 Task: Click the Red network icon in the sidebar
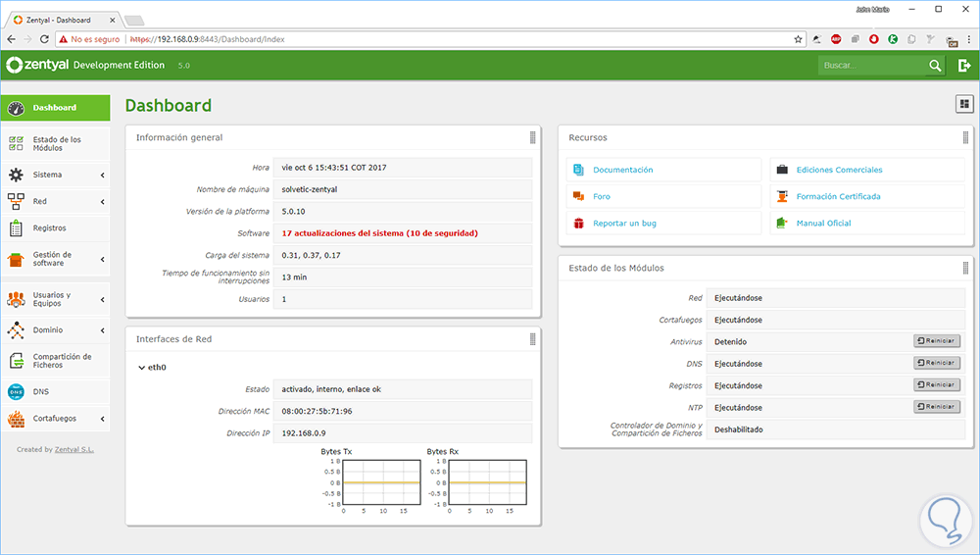[x=17, y=201]
